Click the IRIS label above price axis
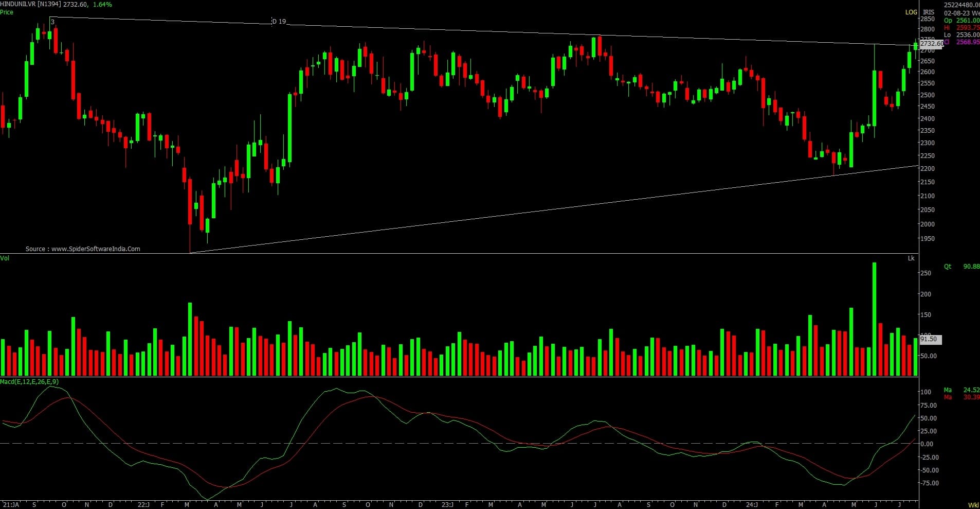The image size is (980, 509). tap(928, 12)
